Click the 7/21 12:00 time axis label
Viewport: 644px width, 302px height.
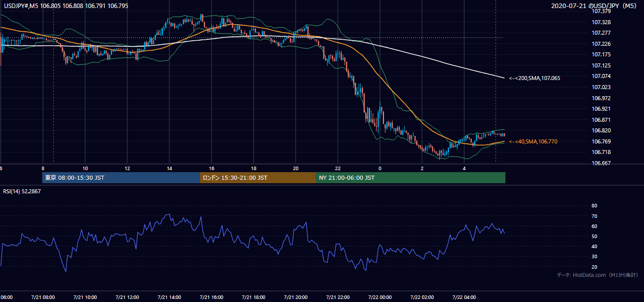pos(127,297)
